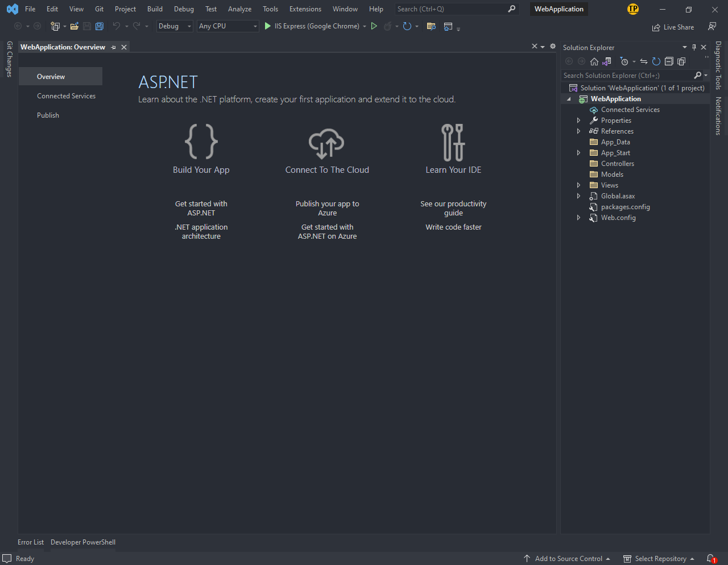Open the Build menu
Viewport: 728px width, 565px height.
click(x=155, y=9)
